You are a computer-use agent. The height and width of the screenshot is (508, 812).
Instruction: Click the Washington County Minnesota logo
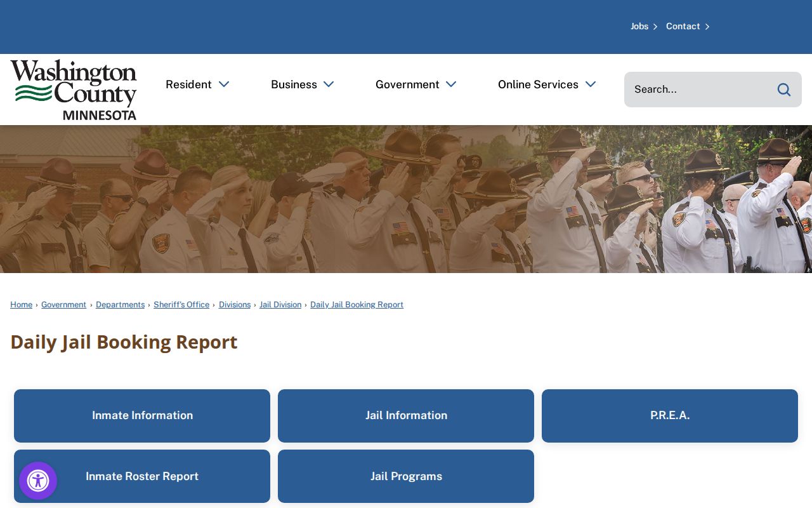pyautogui.click(x=74, y=90)
